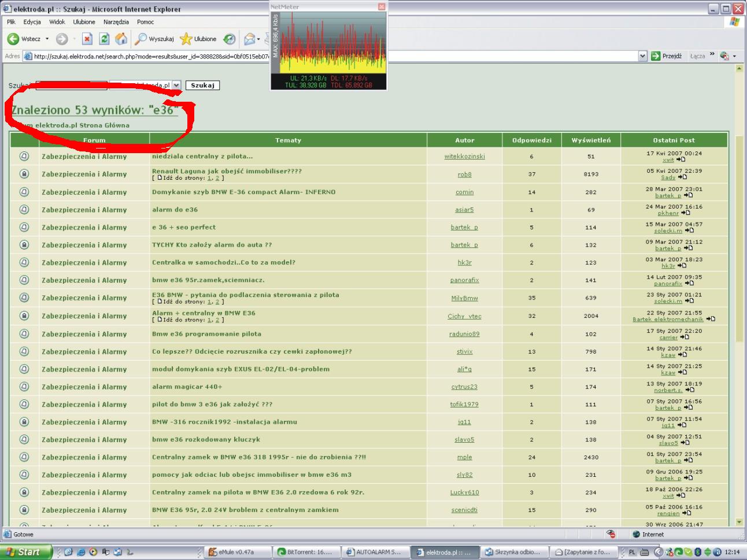
Task: Switch to eMule v0.47a taskbar button
Action: point(237,552)
